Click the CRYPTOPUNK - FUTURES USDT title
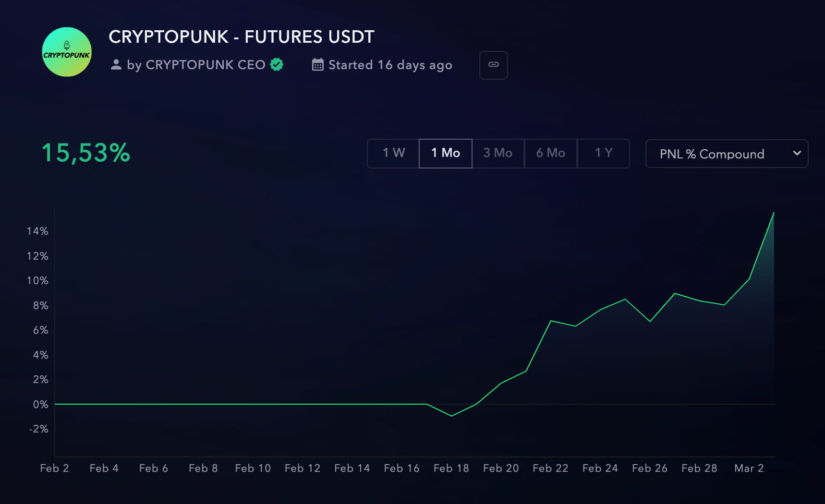This screenshot has height=504, width=825. click(x=241, y=37)
